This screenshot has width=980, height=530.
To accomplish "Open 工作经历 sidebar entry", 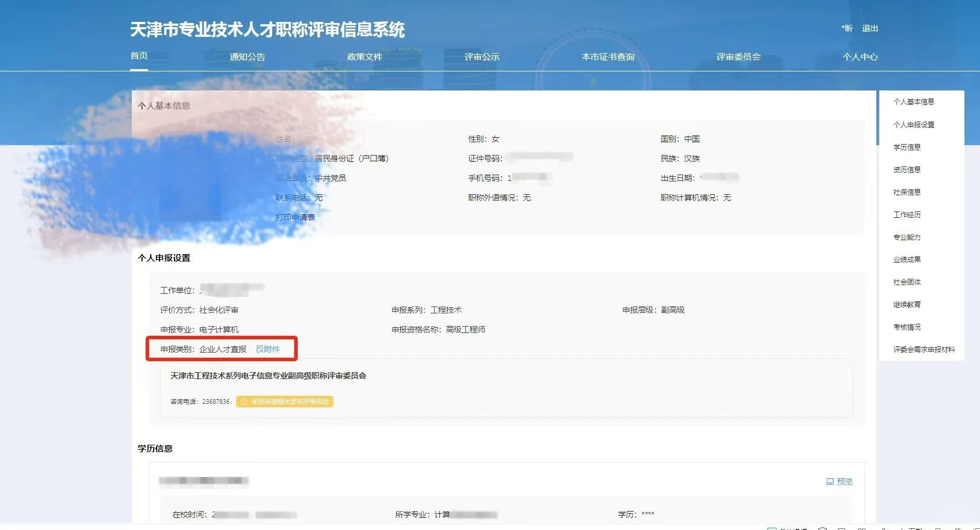I will [x=907, y=214].
